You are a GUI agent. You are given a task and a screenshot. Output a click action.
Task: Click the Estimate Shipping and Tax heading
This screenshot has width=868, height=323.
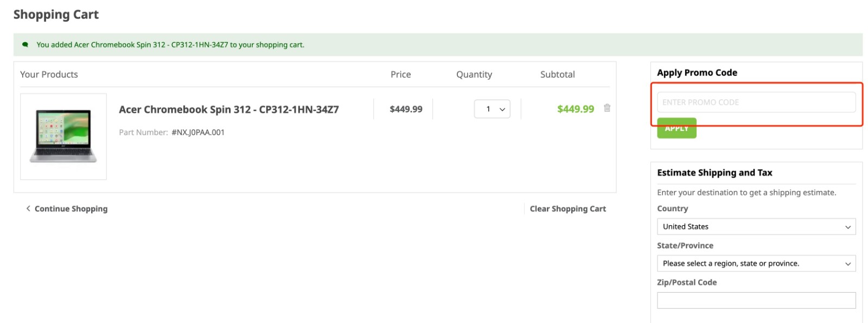click(x=715, y=173)
